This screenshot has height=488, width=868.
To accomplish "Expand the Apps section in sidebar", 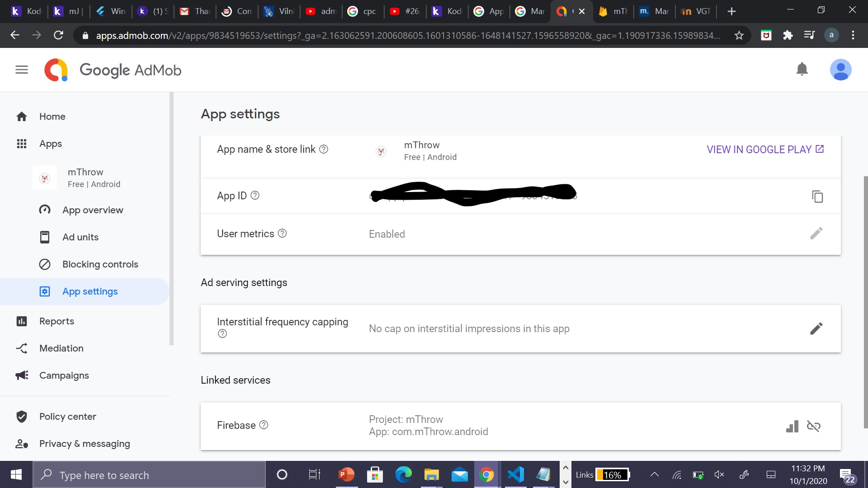I will coord(50,144).
